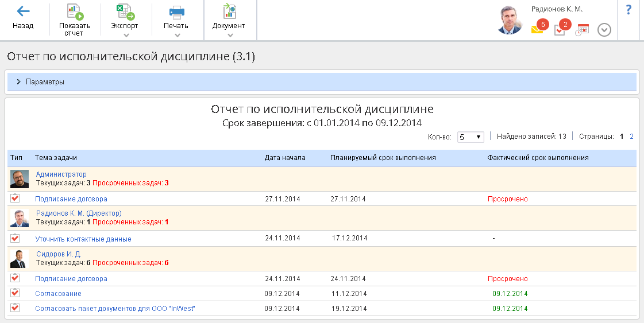The image size is (644, 323).
Task: Click the printer icon
Action: coord(176,11)
